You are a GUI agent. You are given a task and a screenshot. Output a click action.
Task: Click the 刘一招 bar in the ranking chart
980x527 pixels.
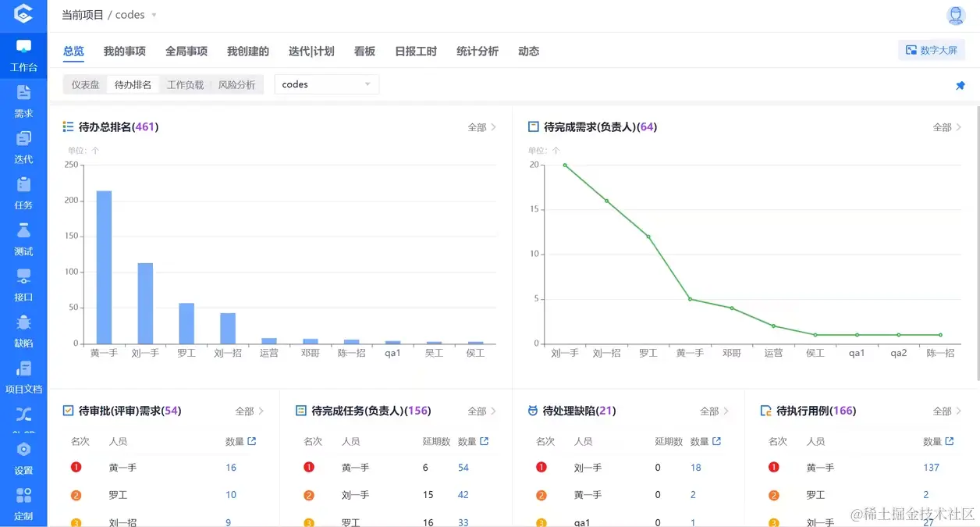228,328
